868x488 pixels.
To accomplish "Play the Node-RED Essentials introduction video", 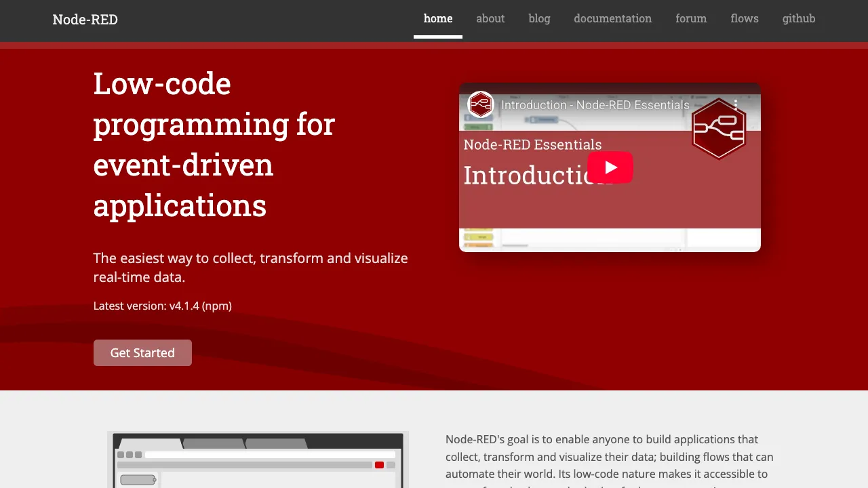I will tap(610, 167).
